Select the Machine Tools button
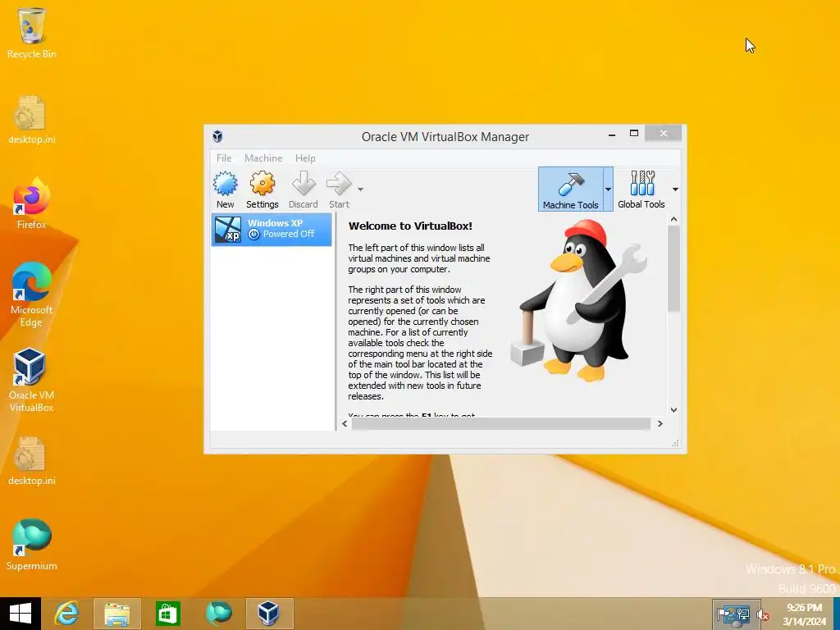This screenshot has width=840, height=630. tap(571, 189)
